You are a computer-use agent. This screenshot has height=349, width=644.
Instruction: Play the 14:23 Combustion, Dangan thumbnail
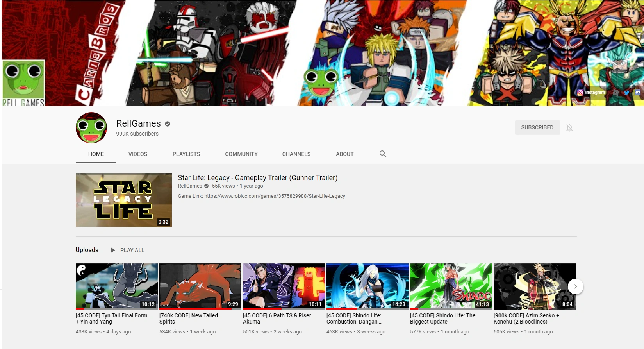(367, 286)
